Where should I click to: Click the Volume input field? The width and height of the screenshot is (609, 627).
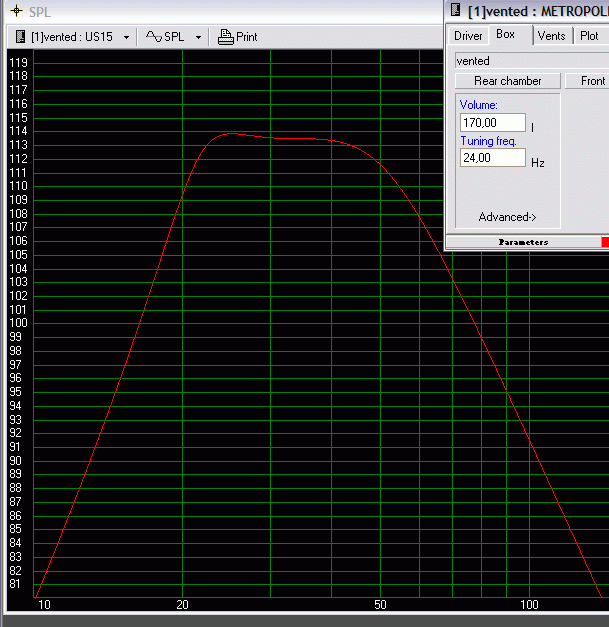[492, 122]
